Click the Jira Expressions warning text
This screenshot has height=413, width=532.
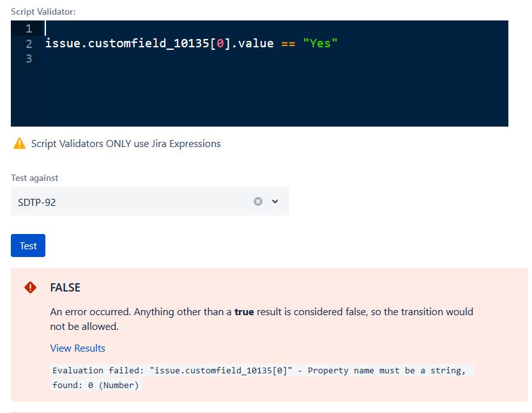(x=125, y=143)
